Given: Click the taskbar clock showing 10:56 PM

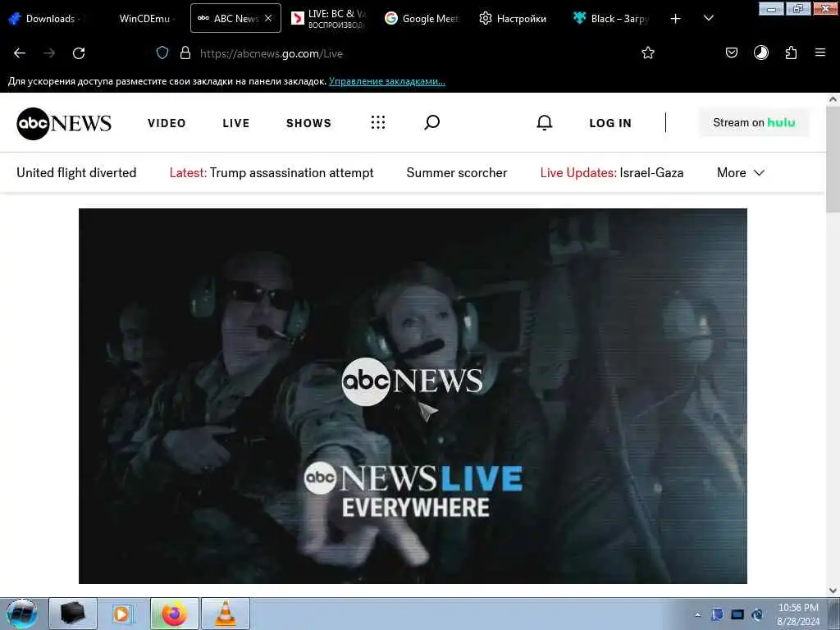Looking at the screenshot, I should (798, 614).
